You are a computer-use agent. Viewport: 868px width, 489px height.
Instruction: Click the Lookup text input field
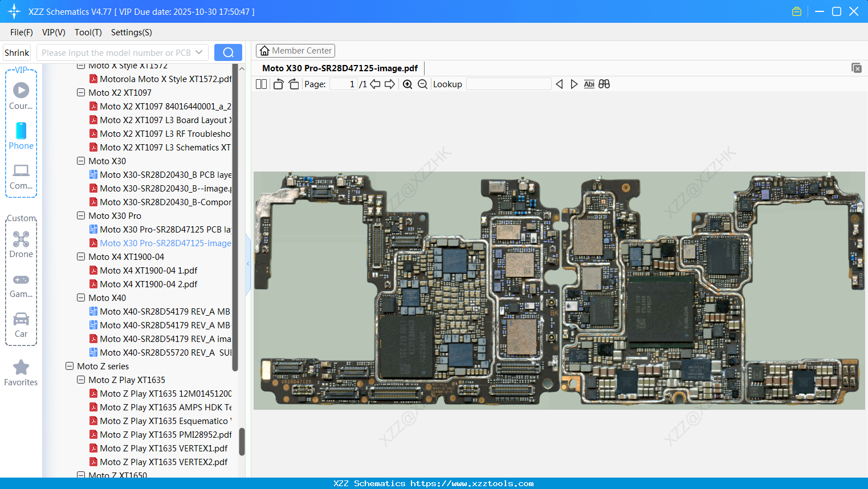point(508,84)
